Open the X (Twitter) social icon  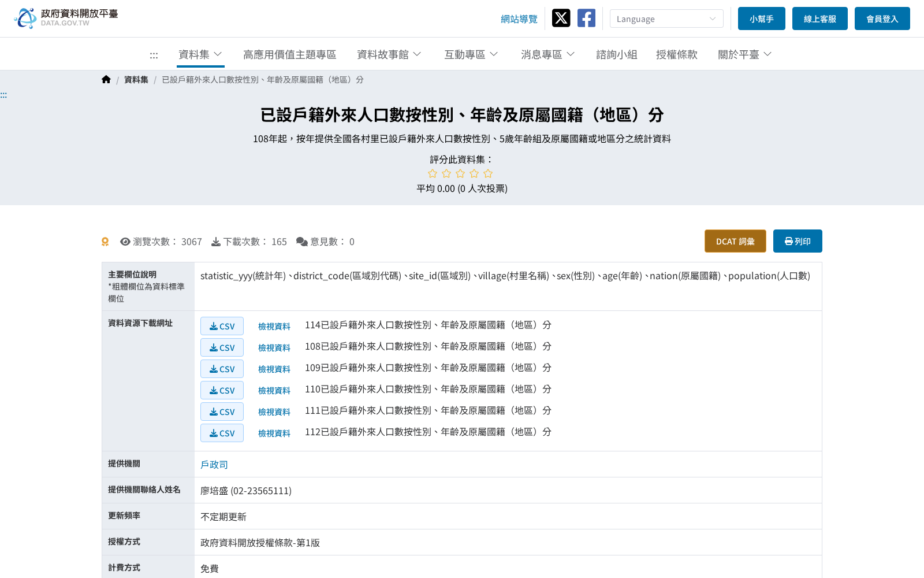(x=561, y=18)
